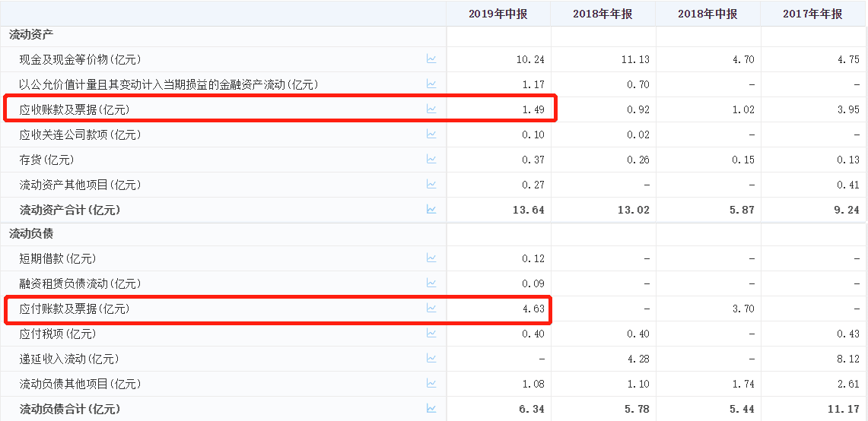Show chart for 应收关连公司款项 row

coord(431,134)
